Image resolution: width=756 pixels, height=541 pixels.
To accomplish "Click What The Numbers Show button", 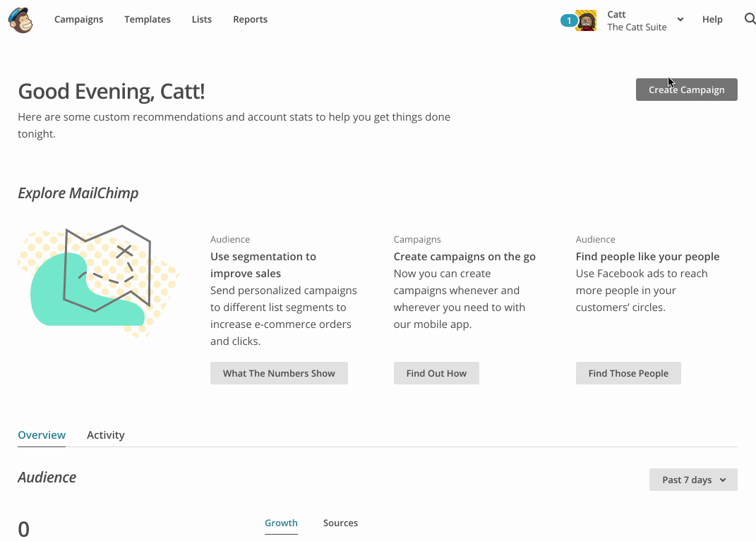I will (x=279, y=373).
